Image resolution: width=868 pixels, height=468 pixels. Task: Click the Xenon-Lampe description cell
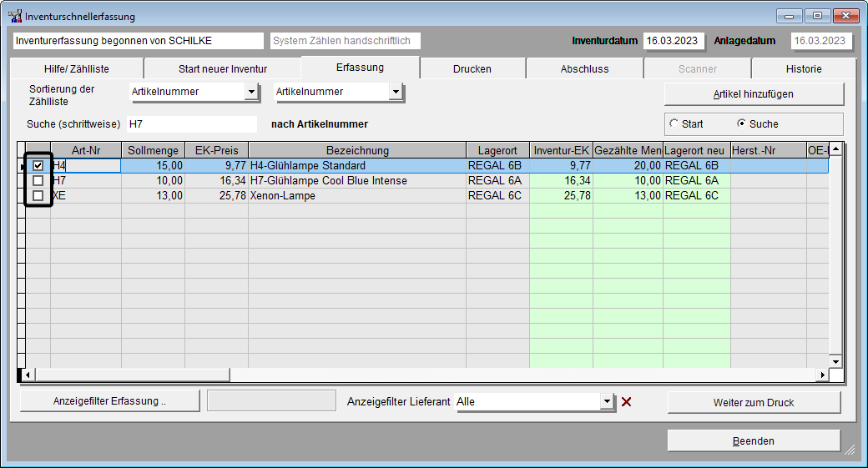(x=357, y=195)
